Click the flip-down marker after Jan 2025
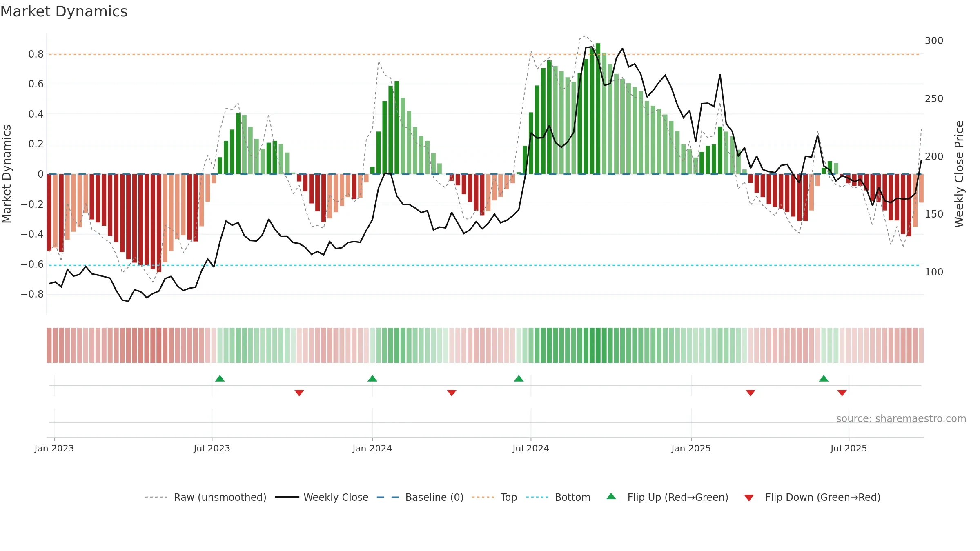Viewport: 980px width, 551px height. pos(751,393)
